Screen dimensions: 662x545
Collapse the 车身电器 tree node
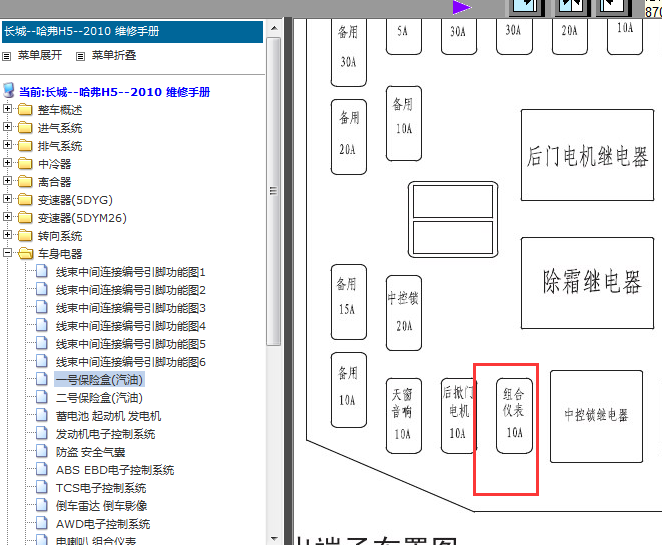pyautogui.click(x=7, y=252)
